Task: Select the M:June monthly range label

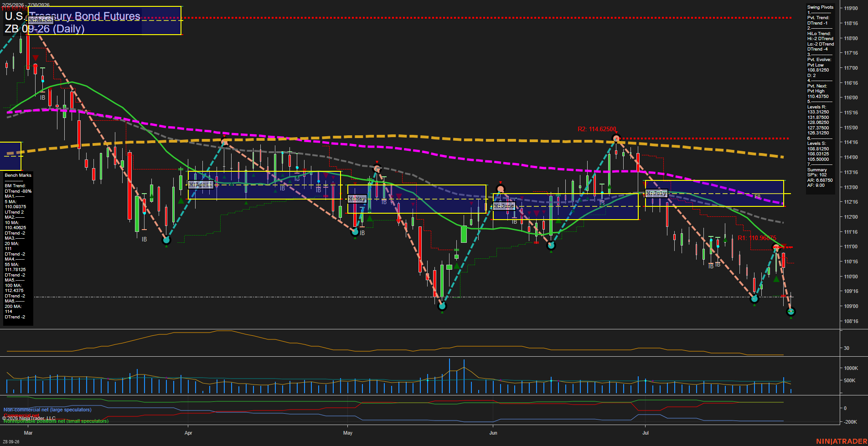Action: pyautogui.click(x=504, y=206)
